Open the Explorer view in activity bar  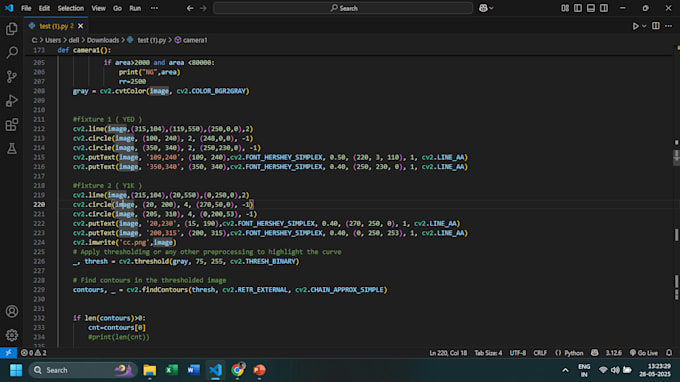pos(12,29)
